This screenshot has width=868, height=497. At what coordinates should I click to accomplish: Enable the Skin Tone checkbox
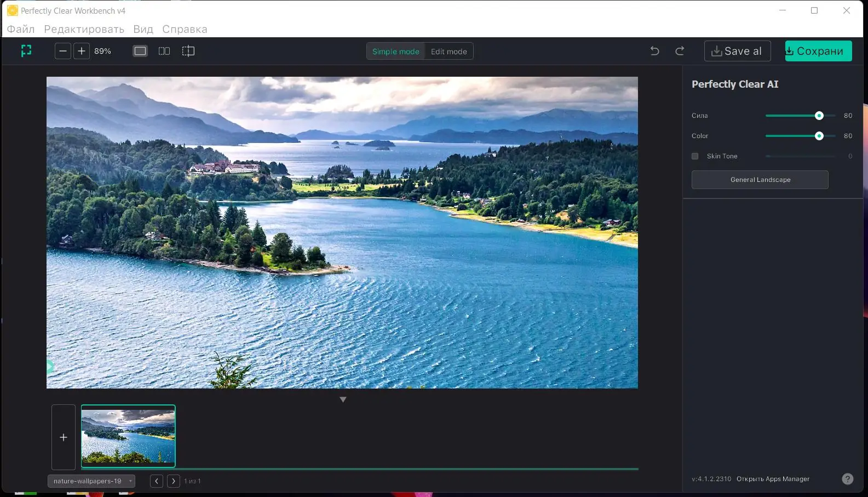695,156
